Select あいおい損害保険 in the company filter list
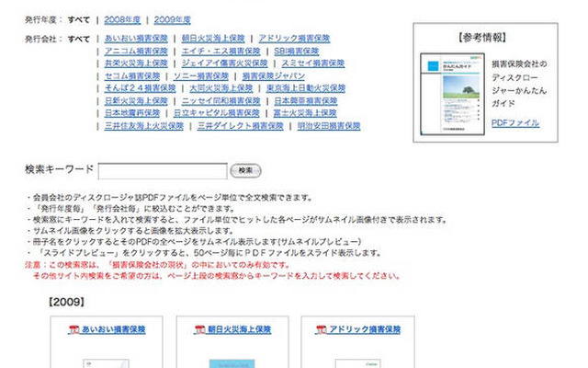 [136, 39]
